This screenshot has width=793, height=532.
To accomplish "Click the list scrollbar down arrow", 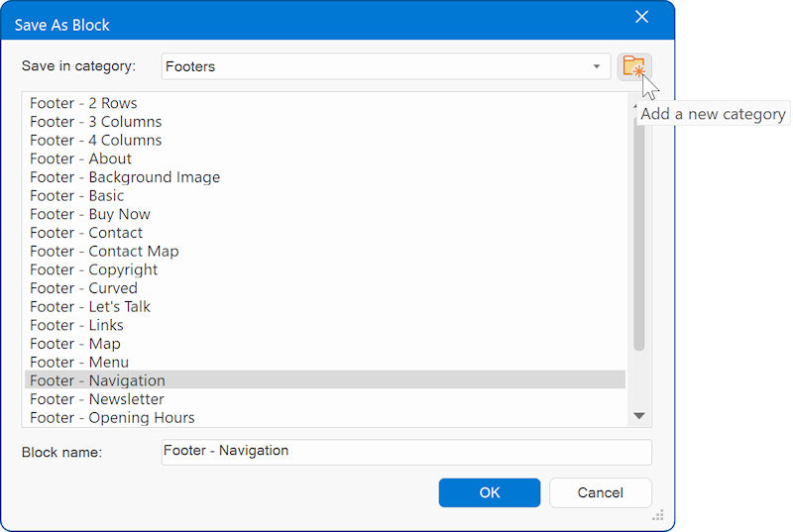I will [639, 416].
